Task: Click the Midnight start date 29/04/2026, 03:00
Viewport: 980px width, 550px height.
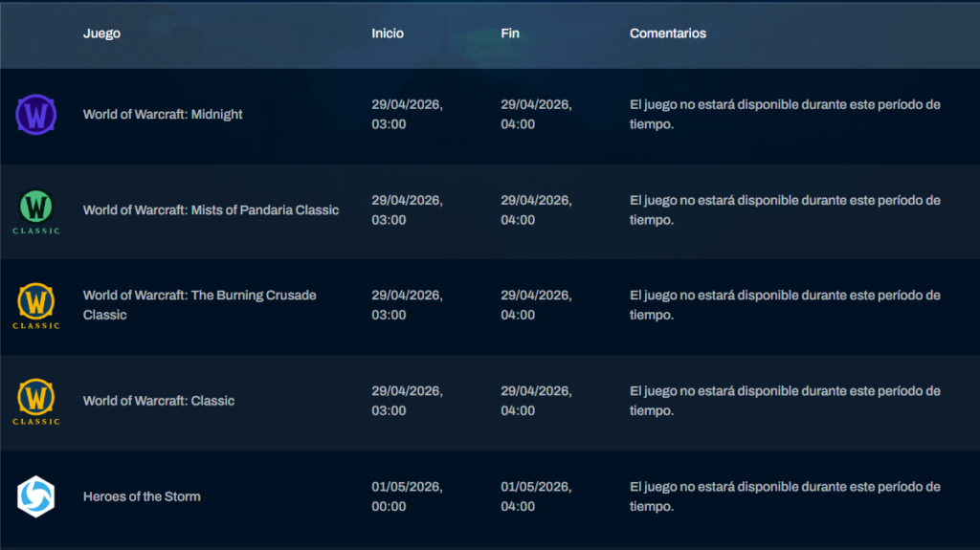Action: (407, 115)
